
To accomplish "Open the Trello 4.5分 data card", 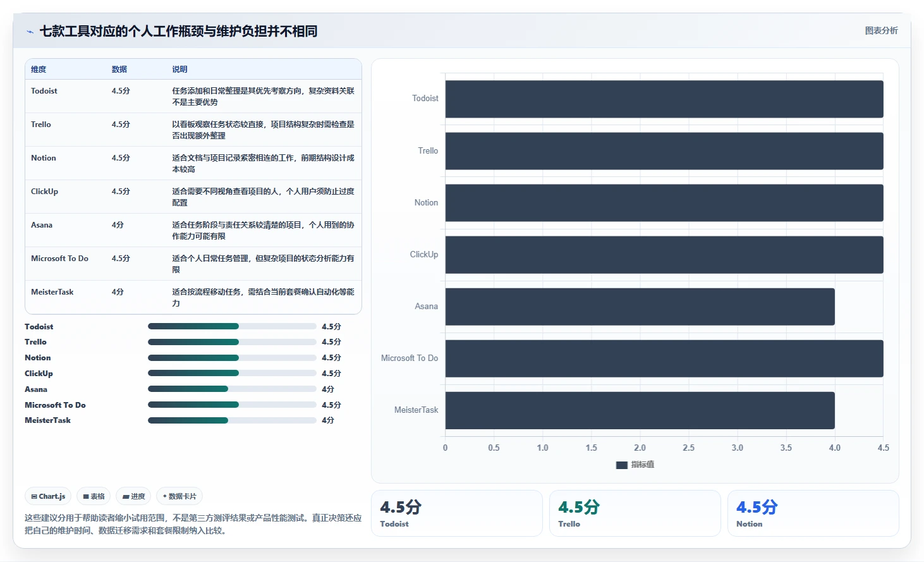I will pos(635,513).
